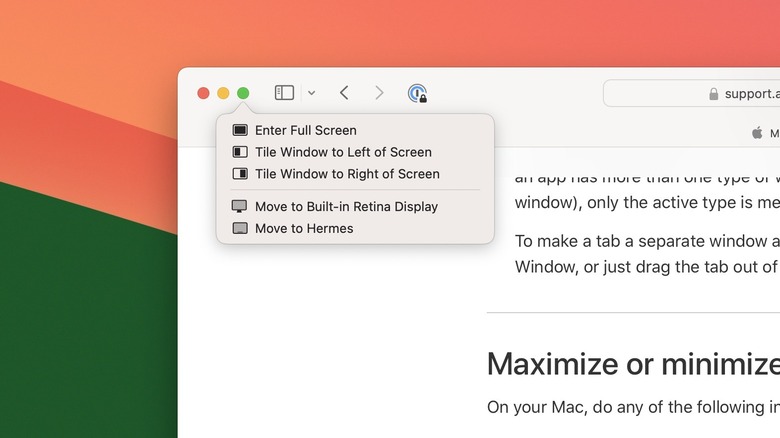The height and width of the screenshot is (438, 780).
Task: Select Tile Window to Right of Screen
Action: point(347,174)
